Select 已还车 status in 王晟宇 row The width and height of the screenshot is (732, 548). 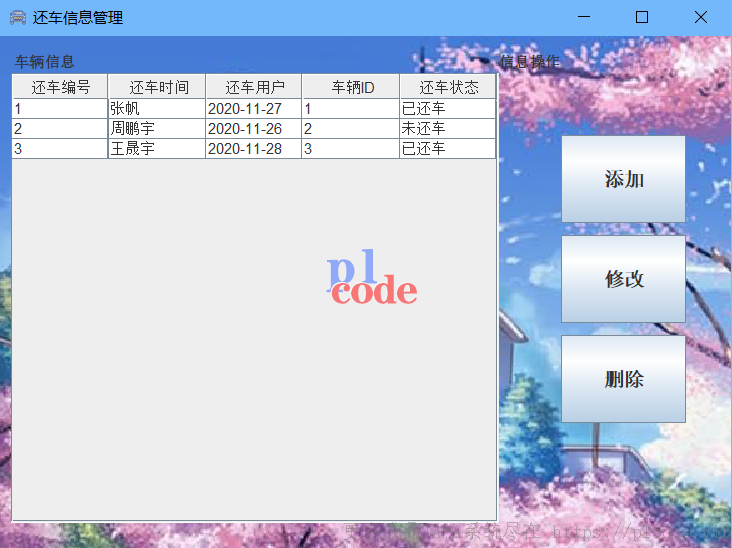click(x=448, y=149)
